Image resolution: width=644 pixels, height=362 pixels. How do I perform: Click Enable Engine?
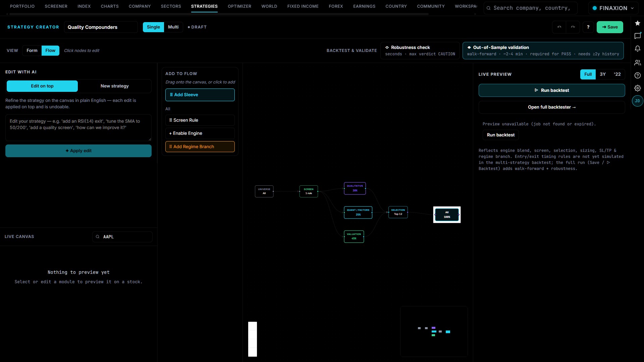click(200, 133)
